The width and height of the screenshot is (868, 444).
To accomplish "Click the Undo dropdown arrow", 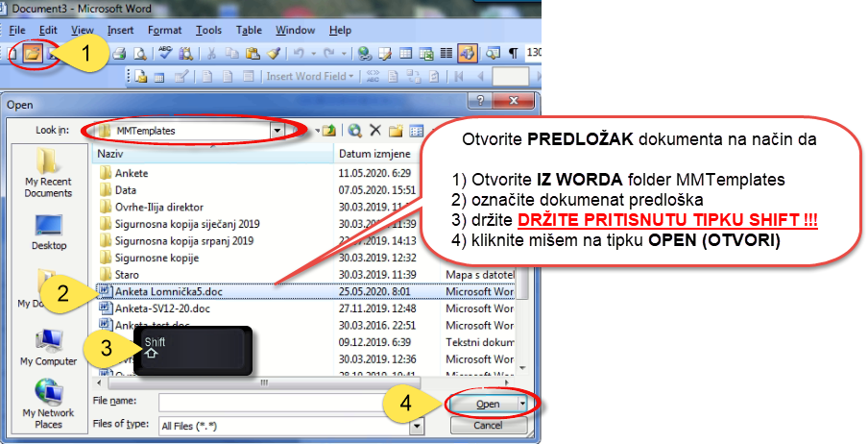I will pos(314,53).
